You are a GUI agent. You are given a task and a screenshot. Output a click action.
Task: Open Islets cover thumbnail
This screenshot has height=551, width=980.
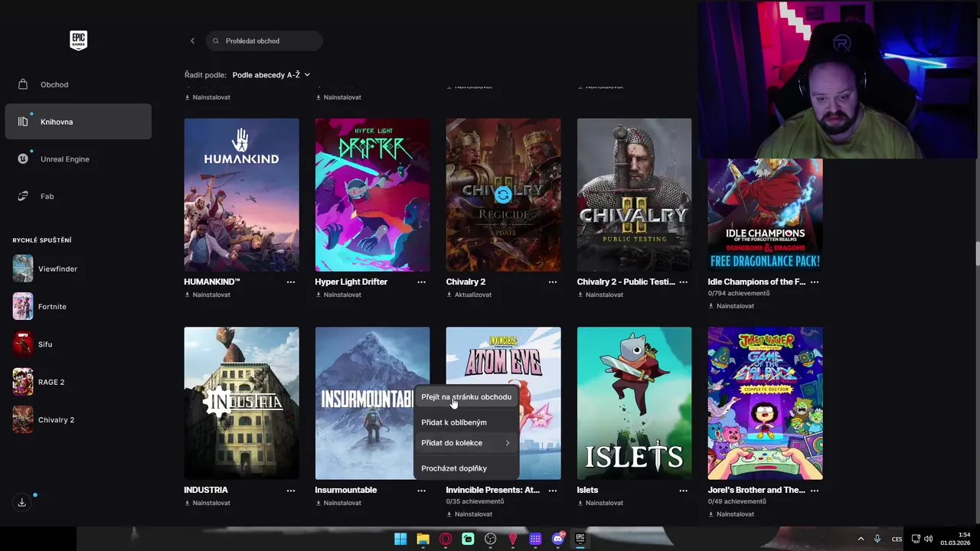point(634,403)
